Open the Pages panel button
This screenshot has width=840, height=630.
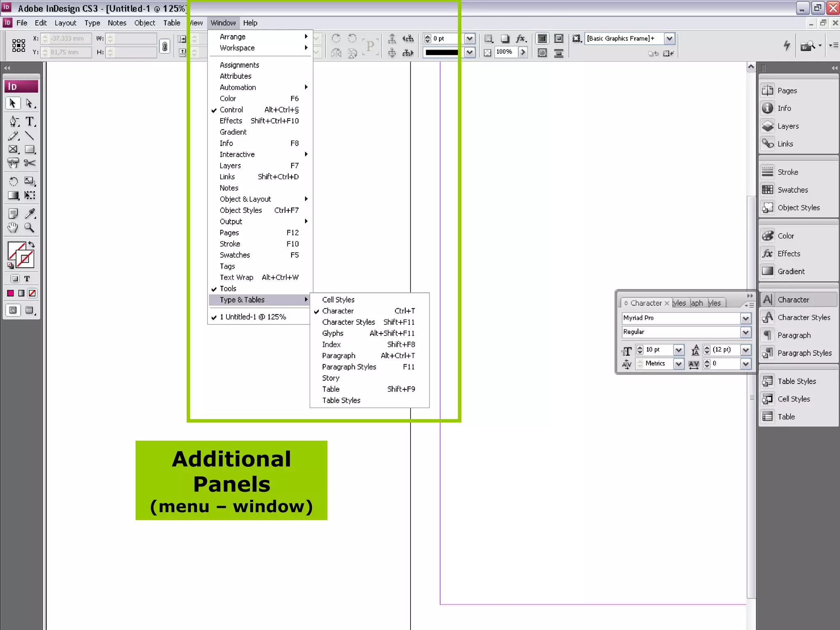coord(798,91)
